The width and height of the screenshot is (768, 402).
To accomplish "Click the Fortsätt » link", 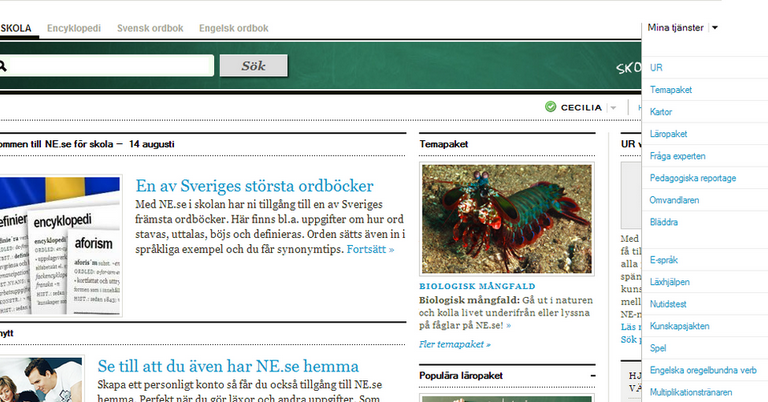I will [x=370, y=249].
